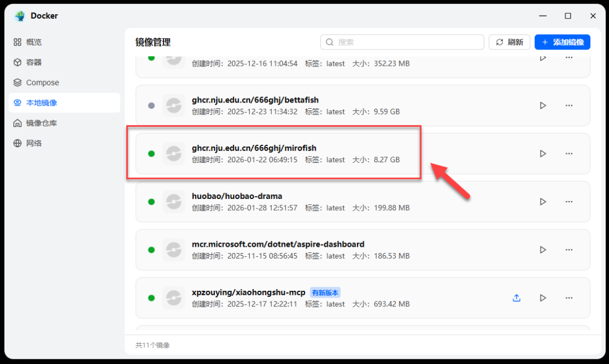The width and height of the screenshot is (609, 364).
Task: Click the green status dot of huobao-drama
Action: (x=152, y=202)
